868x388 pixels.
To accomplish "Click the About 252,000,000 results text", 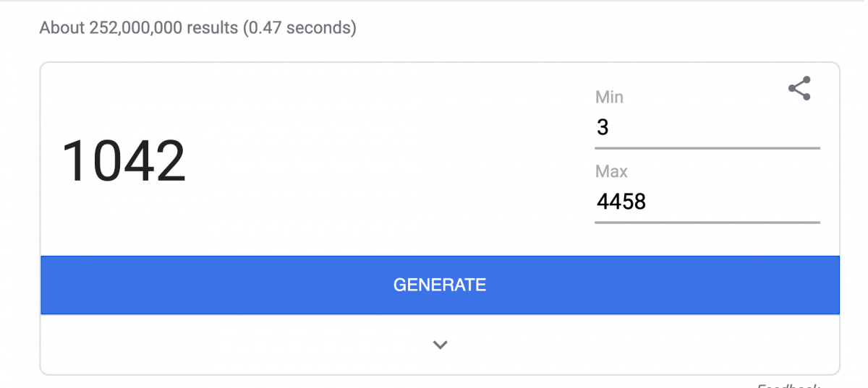I will 139,28.
